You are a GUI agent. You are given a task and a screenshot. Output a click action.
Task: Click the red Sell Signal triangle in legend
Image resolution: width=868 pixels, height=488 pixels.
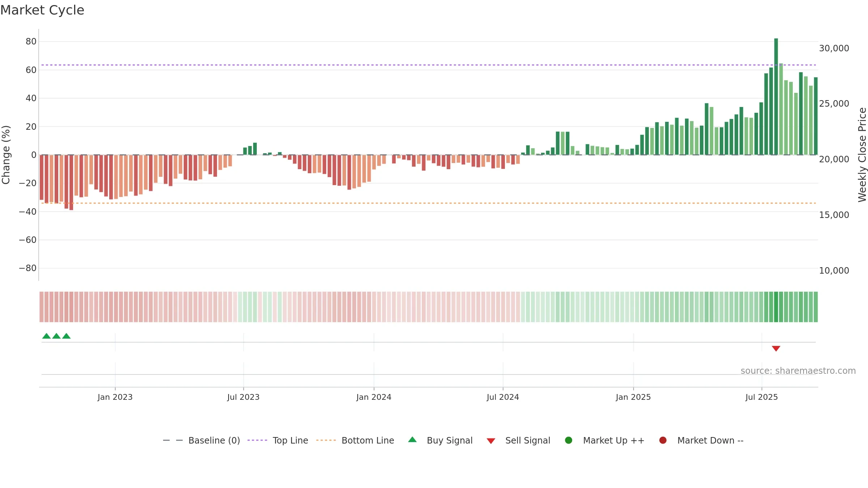(x=491, y=441)
